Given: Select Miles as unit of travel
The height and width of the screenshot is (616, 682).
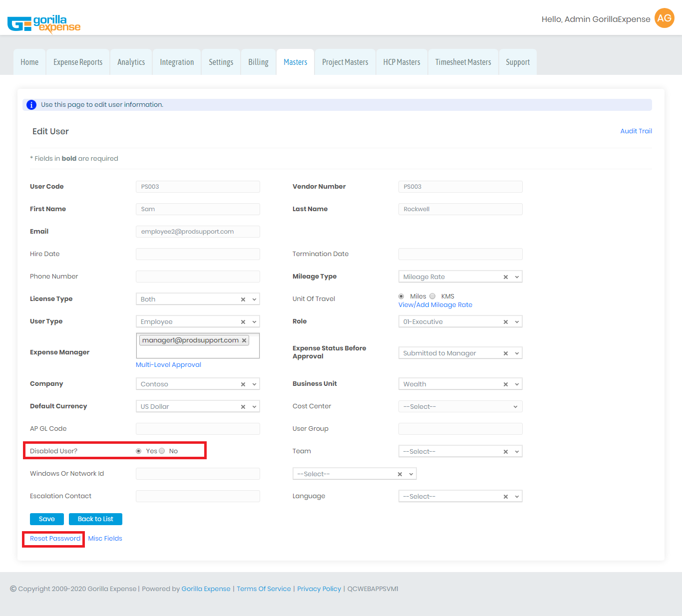Looking at the screenshot, I should 401,297.
